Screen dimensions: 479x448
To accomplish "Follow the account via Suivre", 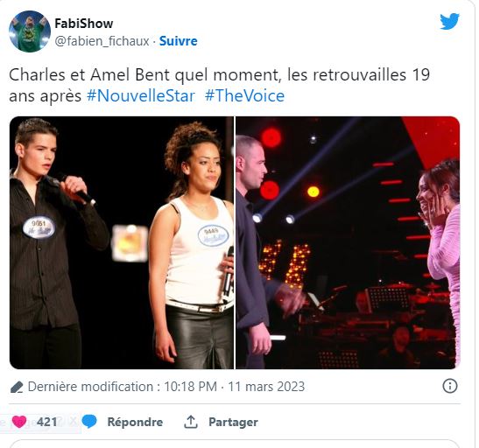I will pyautogui.click(x=179, y=41).
